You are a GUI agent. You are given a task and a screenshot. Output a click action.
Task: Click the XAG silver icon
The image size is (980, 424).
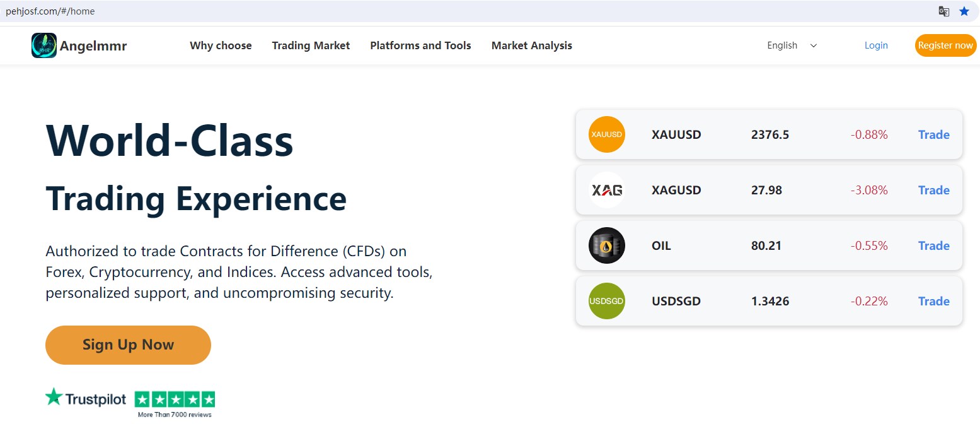606,190
